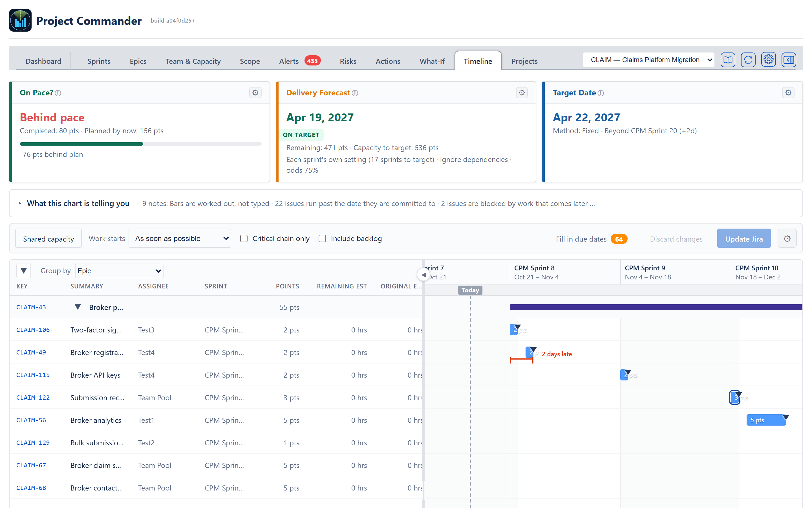Image resolution: width=812 pixels, height=508 pixels.
Task: Click the CPM Sprint 9 column header
Action: 676,272
